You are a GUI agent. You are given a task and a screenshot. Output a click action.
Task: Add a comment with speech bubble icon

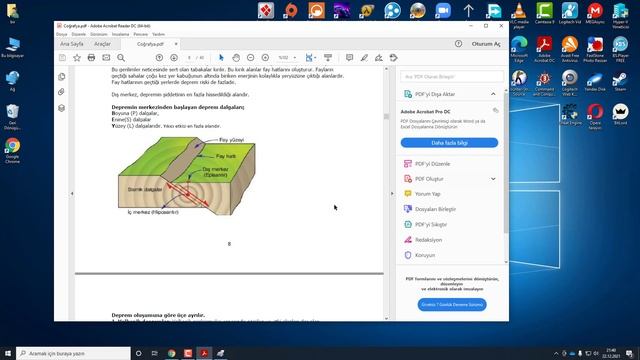(349, 58)
